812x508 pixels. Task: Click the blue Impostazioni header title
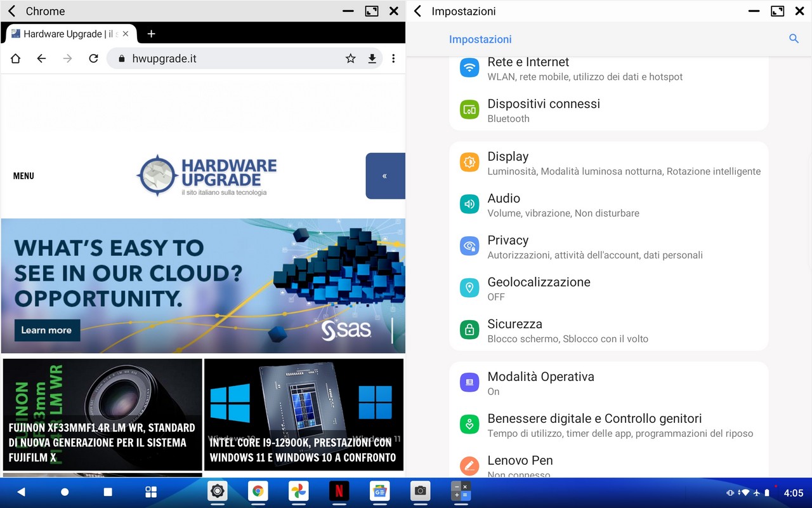(x=480, y=39)
